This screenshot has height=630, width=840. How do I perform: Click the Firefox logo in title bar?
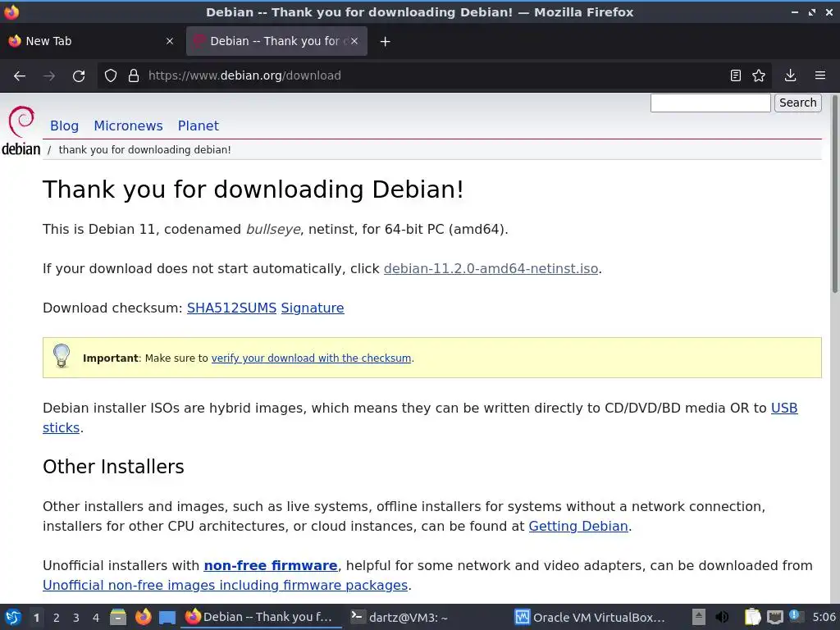(11, 11)
